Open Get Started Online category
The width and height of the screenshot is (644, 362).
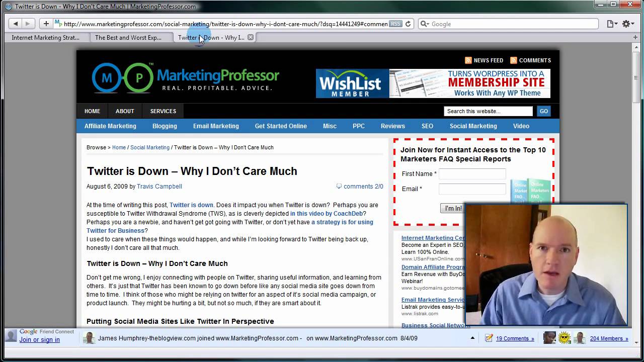pos(281,126)
